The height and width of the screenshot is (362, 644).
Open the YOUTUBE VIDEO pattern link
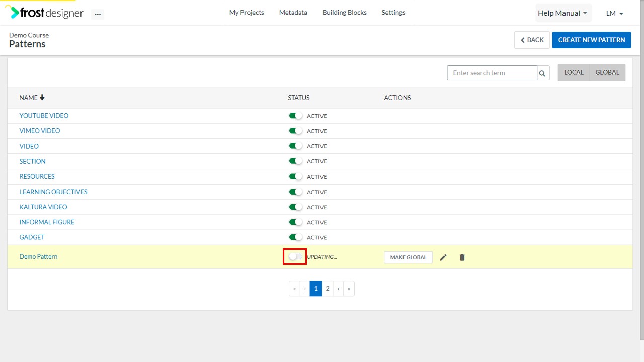pos(44,116)
